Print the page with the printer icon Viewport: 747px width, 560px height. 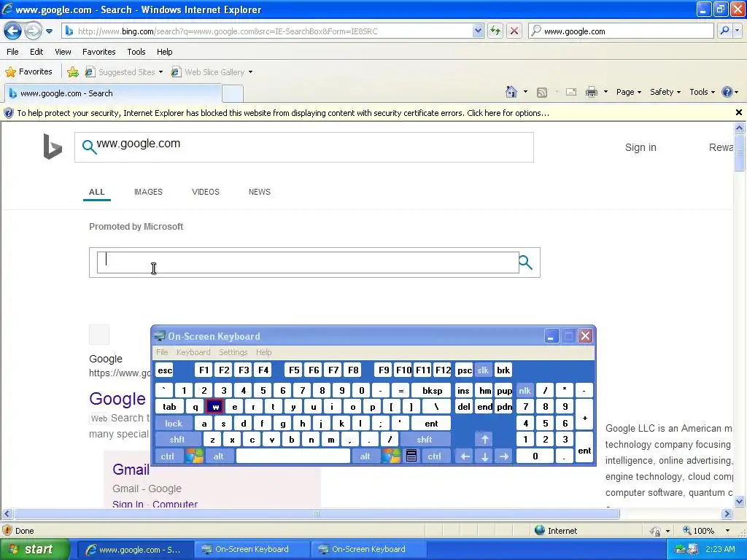591,92
